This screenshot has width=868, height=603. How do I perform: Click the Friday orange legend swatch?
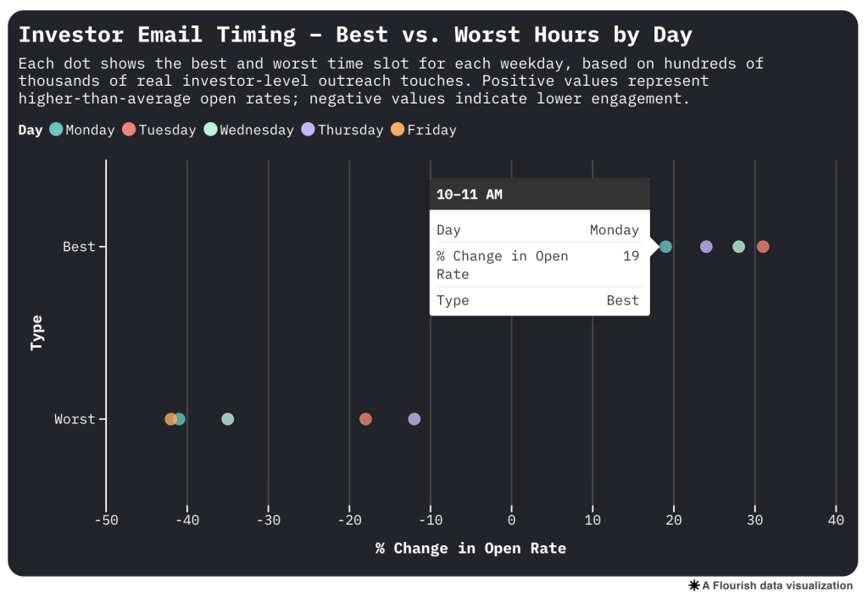point(397,130)
